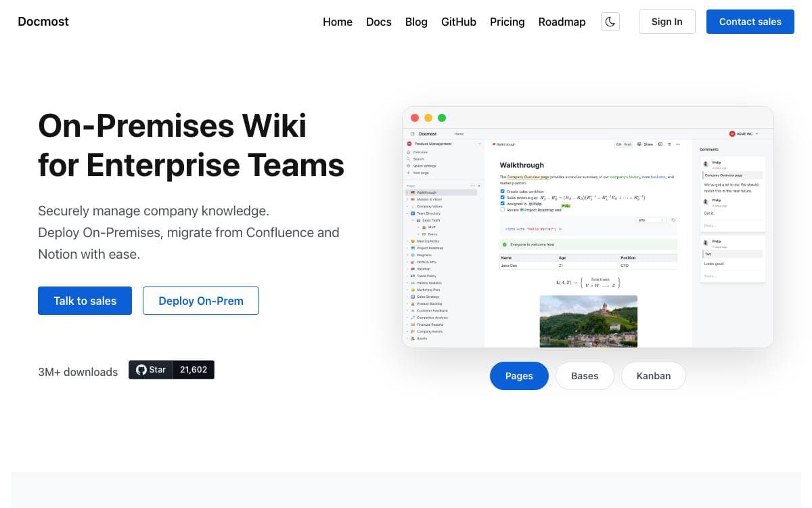
Task: Click the Deploy On-Prem button
Action: [x=201, y=301]
